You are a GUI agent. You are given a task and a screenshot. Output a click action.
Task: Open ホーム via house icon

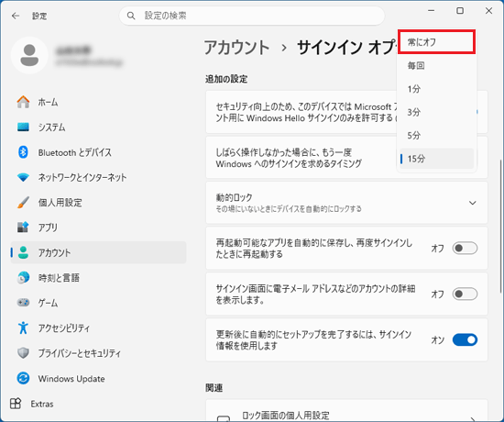23,102
